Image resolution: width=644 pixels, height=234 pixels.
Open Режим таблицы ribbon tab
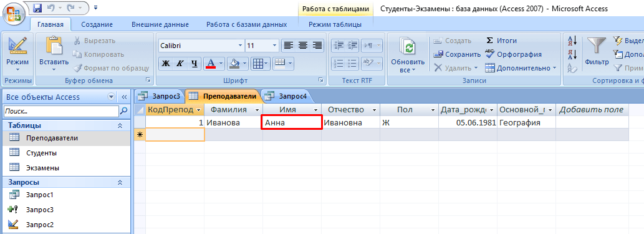point(335,24)
